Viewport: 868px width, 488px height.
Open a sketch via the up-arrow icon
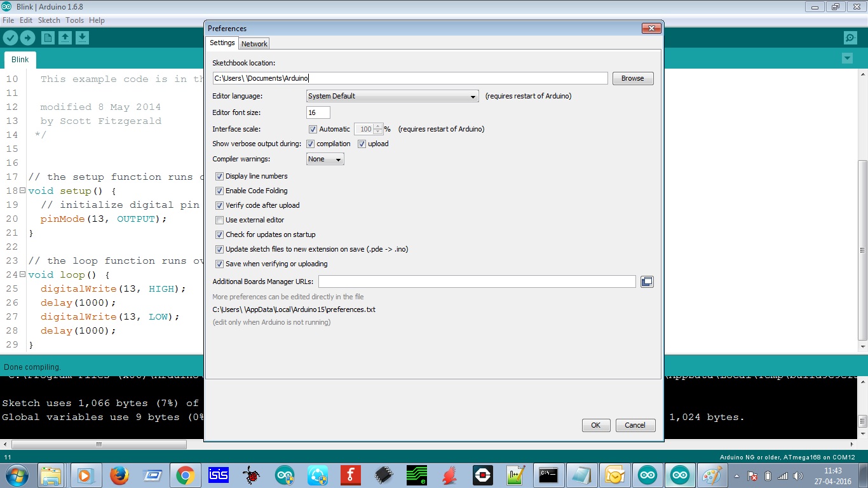[65, 38]
